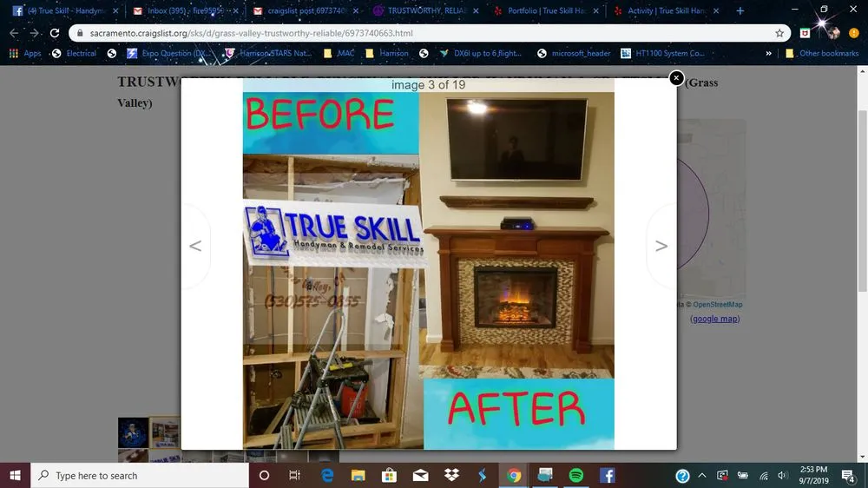The image size is (868, 488).
Task: Open the volume control in the tray
Action: [x=782, y=475]
